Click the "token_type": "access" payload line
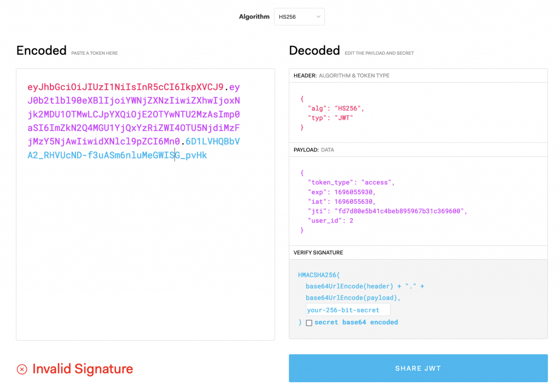The width and height of the screenshot is (560, 392). (351, 183)
